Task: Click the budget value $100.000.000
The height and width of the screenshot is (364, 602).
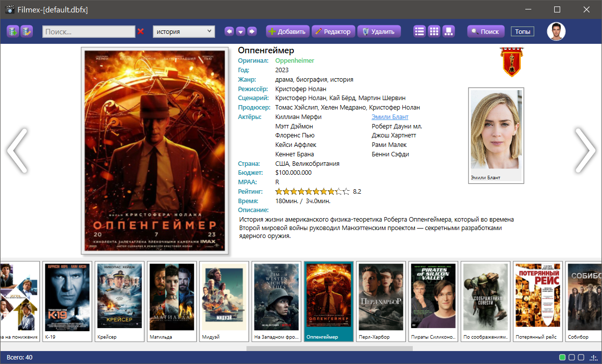Action: click(293, 173)
